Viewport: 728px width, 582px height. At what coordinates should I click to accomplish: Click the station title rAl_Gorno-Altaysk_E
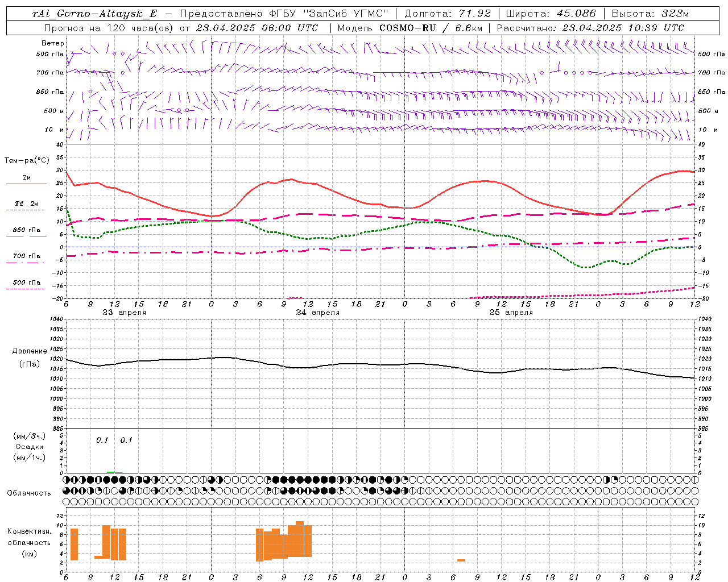point(94,14)
